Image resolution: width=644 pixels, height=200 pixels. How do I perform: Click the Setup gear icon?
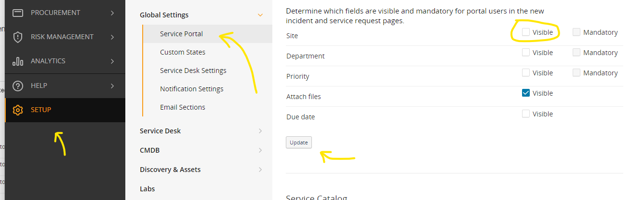coord(18,110)
